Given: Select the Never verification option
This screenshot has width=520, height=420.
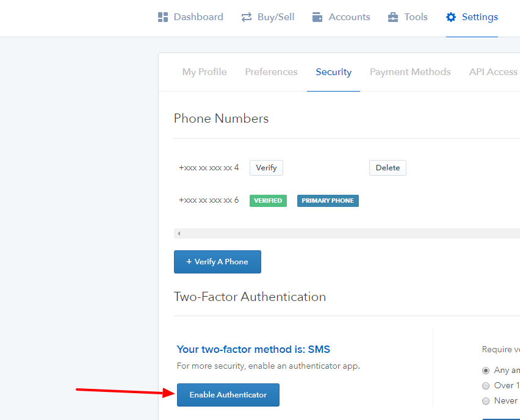Looking at the screenshot, I should 485,400.
